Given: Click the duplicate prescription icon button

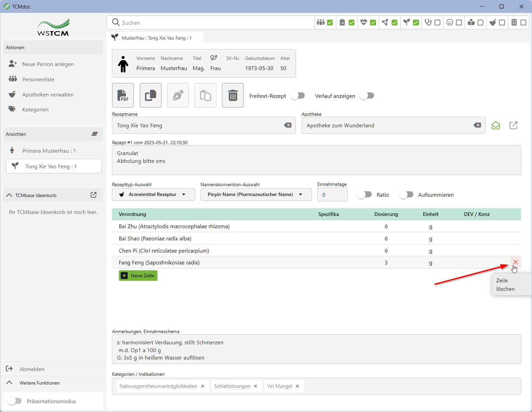Looking at the screenshot, I should coord(151,95).
